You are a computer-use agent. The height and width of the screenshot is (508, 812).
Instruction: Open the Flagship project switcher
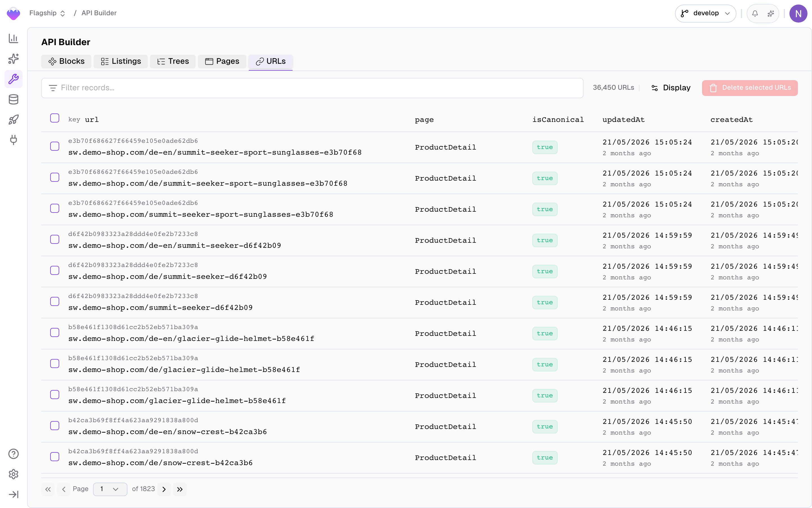(x=47, y=13)
